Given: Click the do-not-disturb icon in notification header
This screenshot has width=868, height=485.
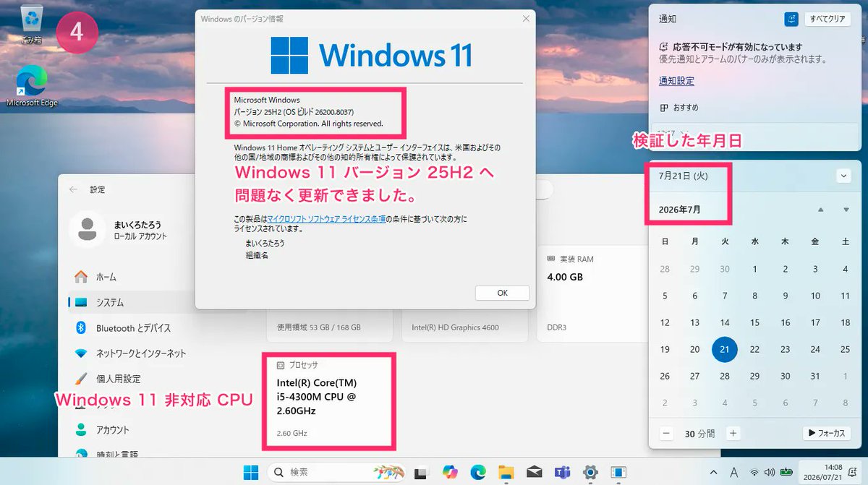Looking at the screenshot, I should 791,19.
